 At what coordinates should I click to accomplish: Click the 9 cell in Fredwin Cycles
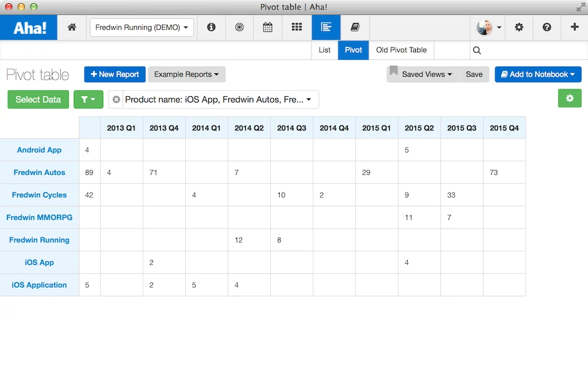pos(419,195)
